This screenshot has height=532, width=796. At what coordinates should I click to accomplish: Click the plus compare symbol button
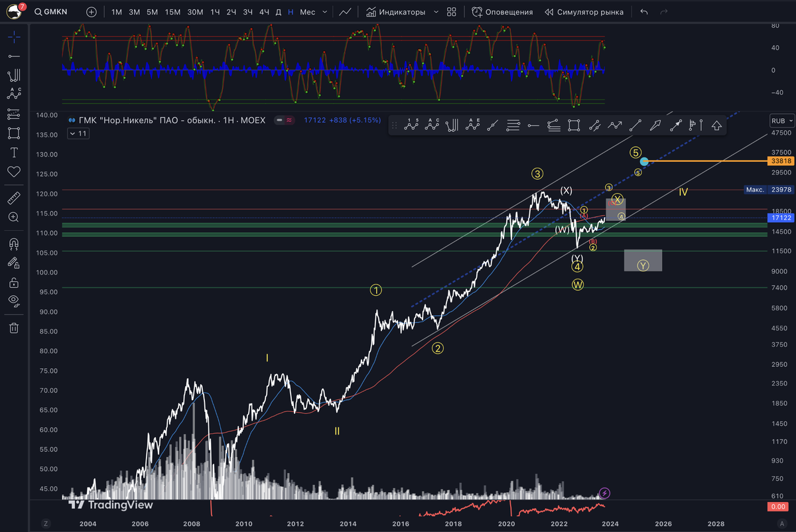pyautogui.click(x=92, y=12)
